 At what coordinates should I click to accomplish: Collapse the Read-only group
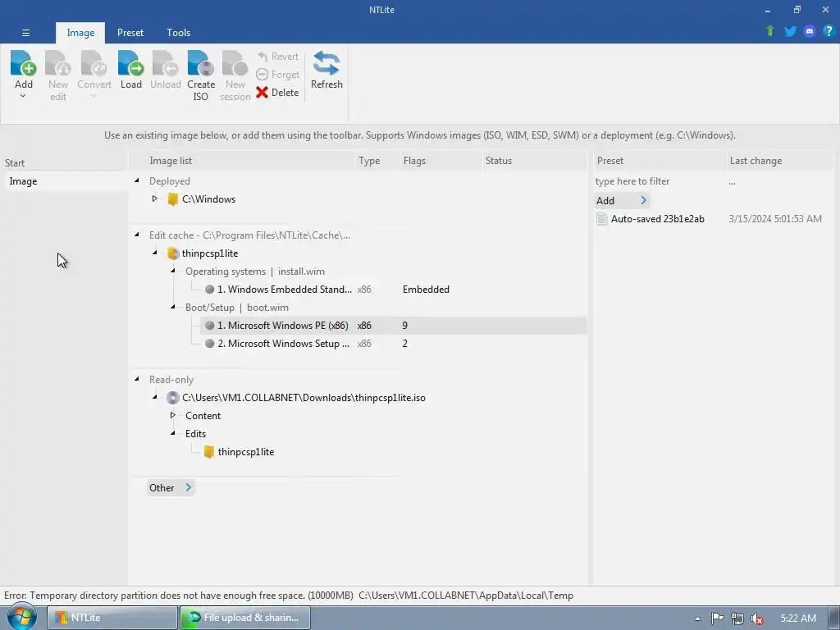(x=137, y=379)
